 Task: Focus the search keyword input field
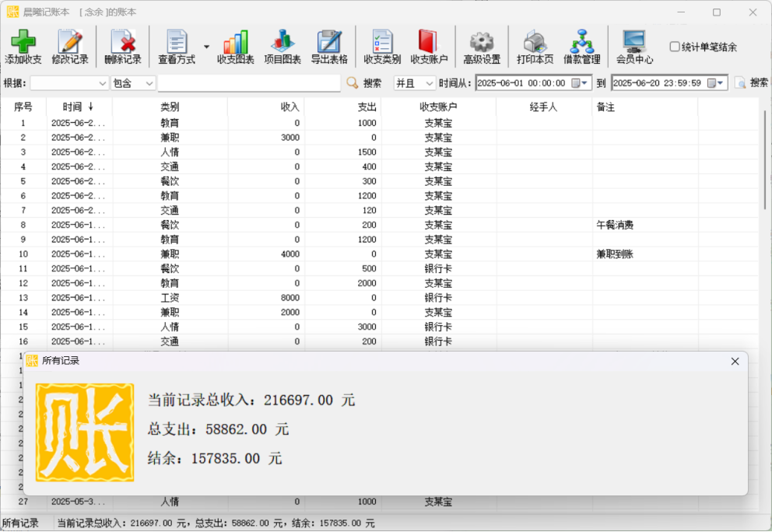249,83
